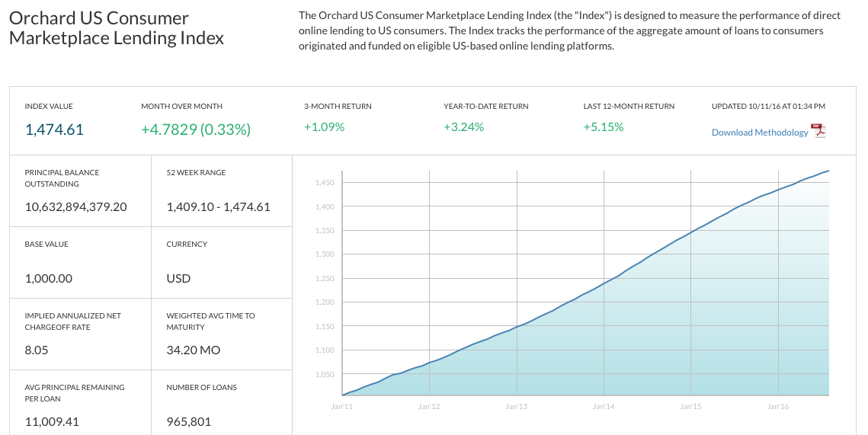Click the Jan'13 chart axis label
868x435 pixels.
tap(516, 407)
